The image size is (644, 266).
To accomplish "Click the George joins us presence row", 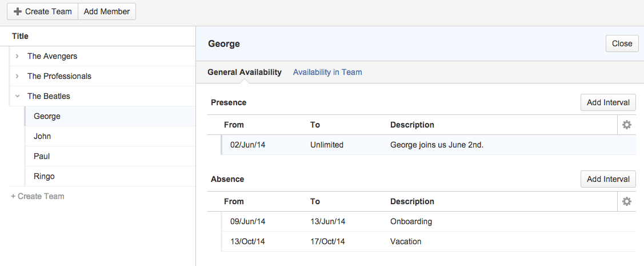I will coord(437,145).
